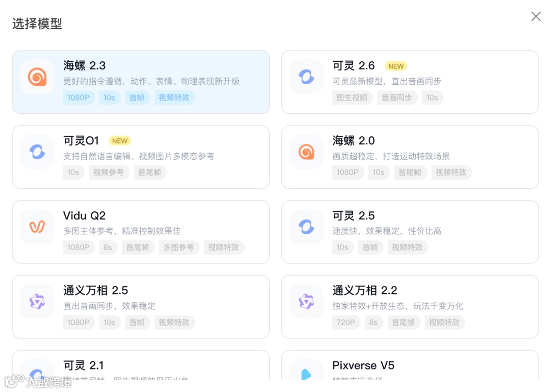Click the Vidu Q2 logo icon
Screen dimensions: 551x392
coord(37,227)
